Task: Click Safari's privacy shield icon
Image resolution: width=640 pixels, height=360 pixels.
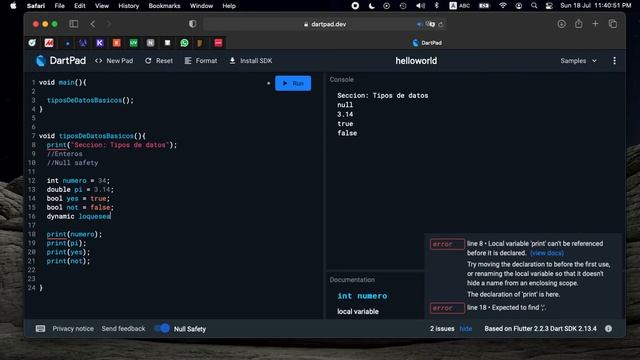Action: point(193,24)
